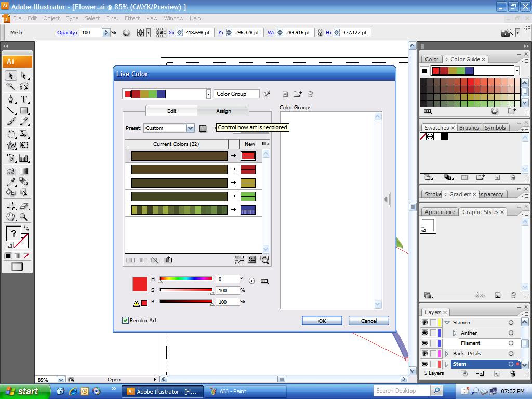Uncheck the Recolor Art checkbox
Viewport: 532px width, 399px height.
(125, 320)
